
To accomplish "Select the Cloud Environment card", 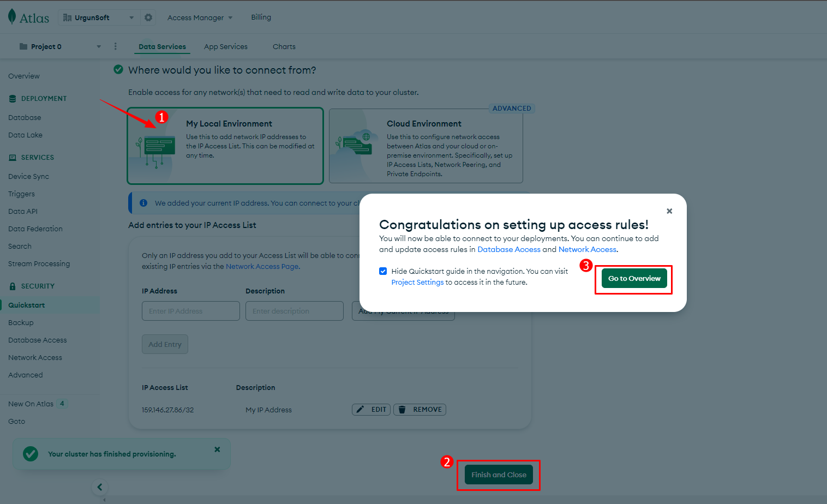I will (426, 146).
